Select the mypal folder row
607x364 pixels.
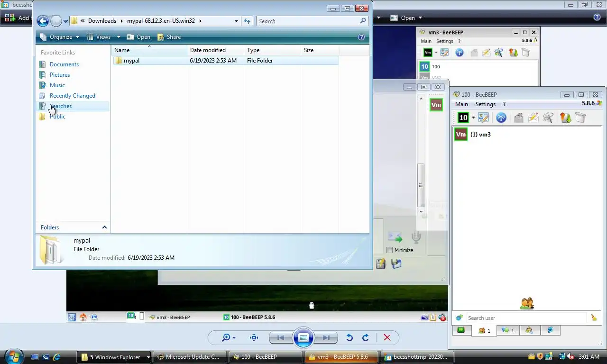pyautogui.click(x=226, y=61)
